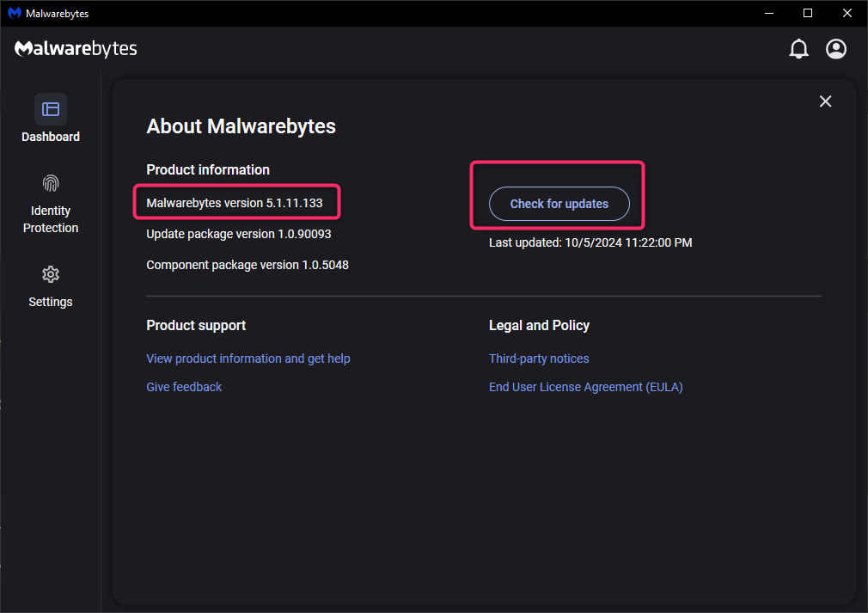The image size is (868, 613).
Task: Open View product information and get help
Action: 248,359
